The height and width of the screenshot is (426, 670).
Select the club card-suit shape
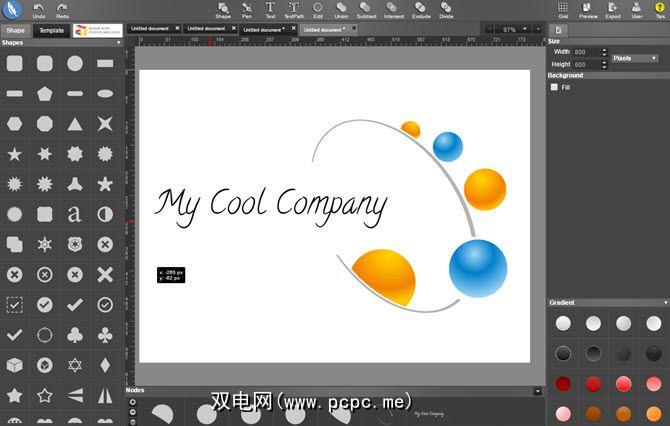[x=75, y=334]
